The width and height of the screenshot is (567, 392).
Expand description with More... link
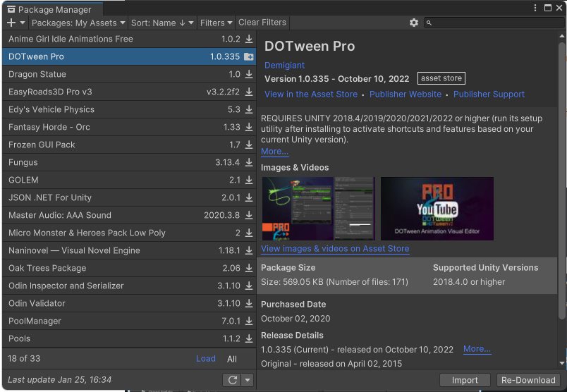(275, 152)
